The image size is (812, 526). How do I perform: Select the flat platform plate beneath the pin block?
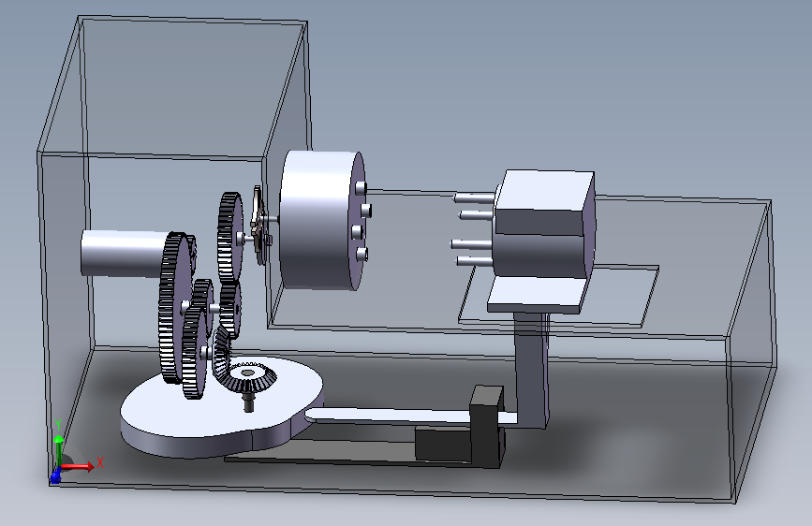click(537, 295)
